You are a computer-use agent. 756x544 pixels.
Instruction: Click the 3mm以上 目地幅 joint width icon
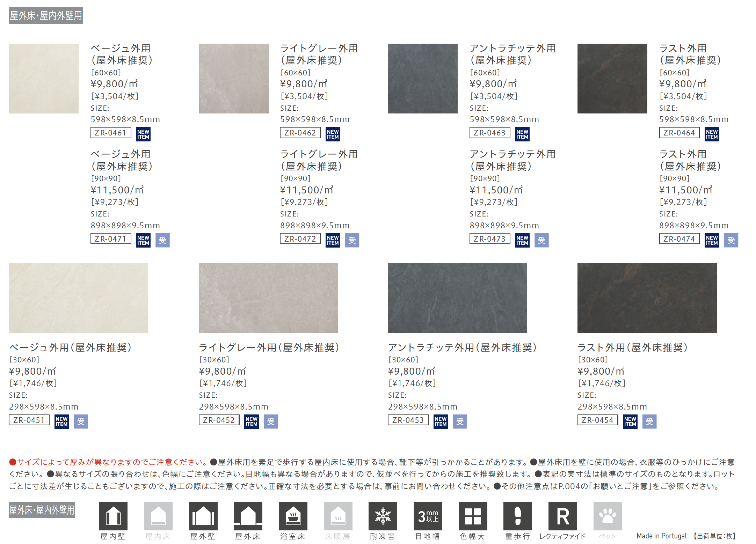[x=428, y=516]
